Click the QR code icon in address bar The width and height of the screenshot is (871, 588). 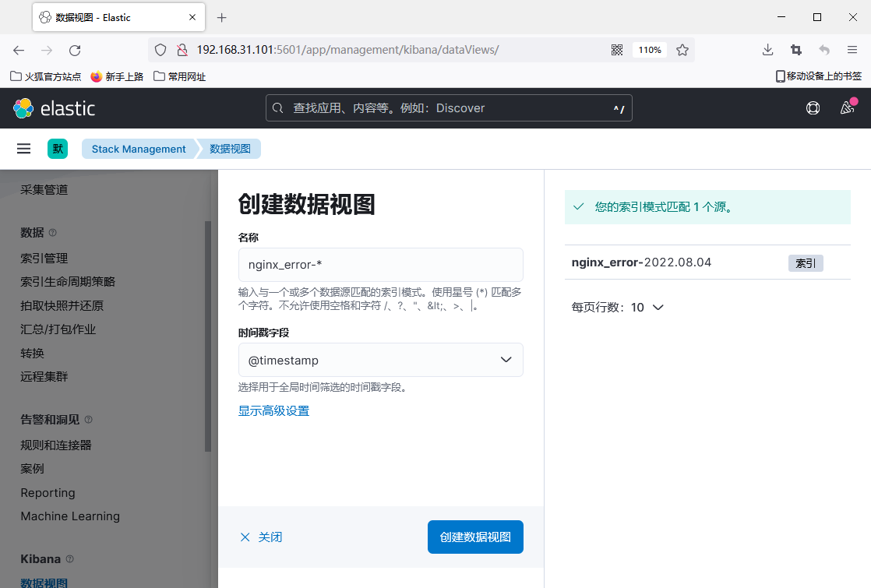[617, 50]
